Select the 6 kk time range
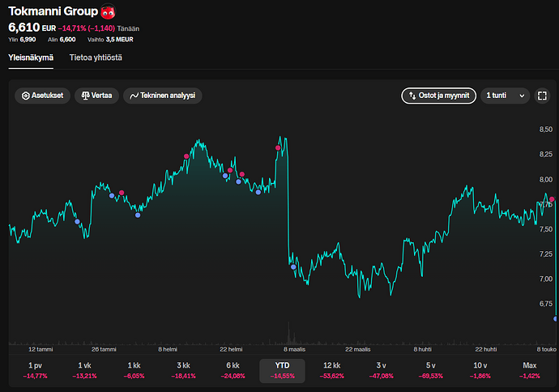This screenshot has width=559, height=392. [233, 371]
